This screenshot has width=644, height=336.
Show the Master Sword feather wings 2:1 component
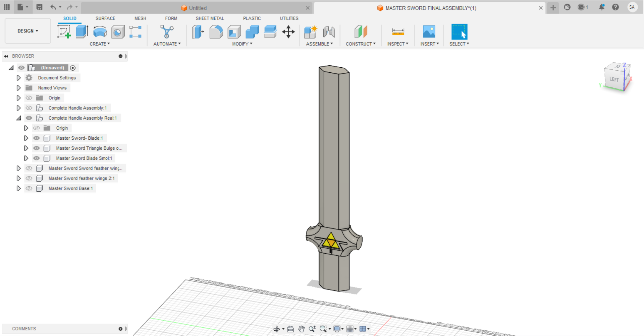point(29,178)
